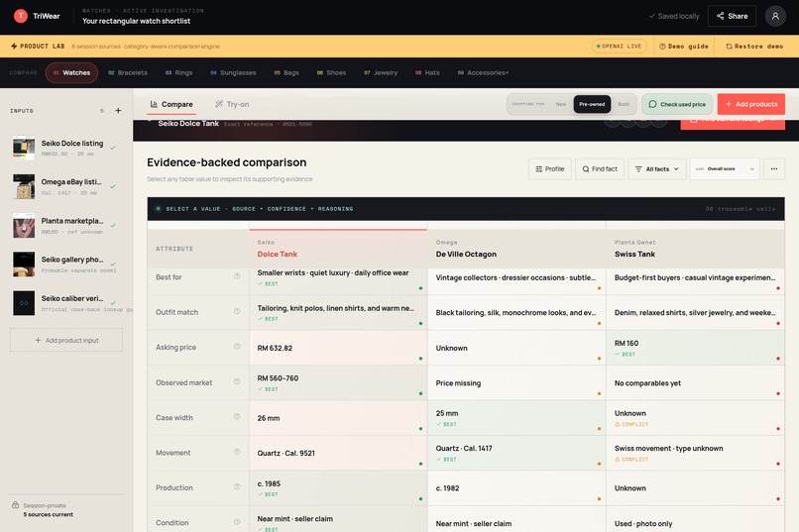
Task: Select the Seiko caliber verification input
Action: tap(66, 303)
